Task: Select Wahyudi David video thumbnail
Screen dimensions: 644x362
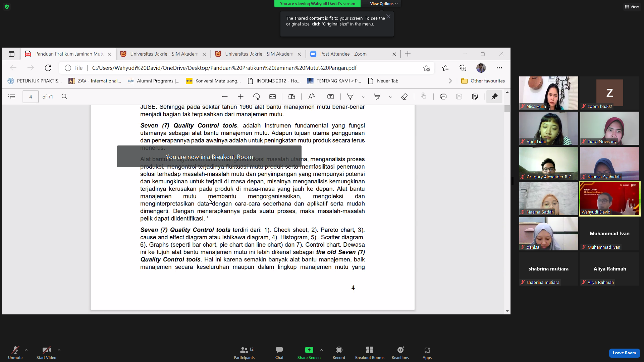Action: tap(610, 198)
